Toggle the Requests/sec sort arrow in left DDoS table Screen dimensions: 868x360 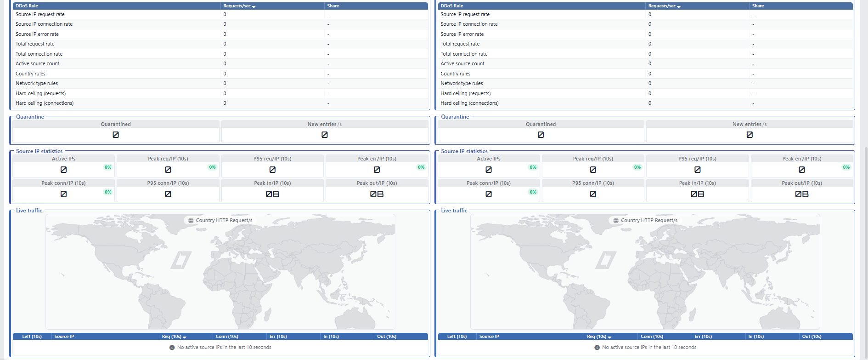(x=254, y=6)
